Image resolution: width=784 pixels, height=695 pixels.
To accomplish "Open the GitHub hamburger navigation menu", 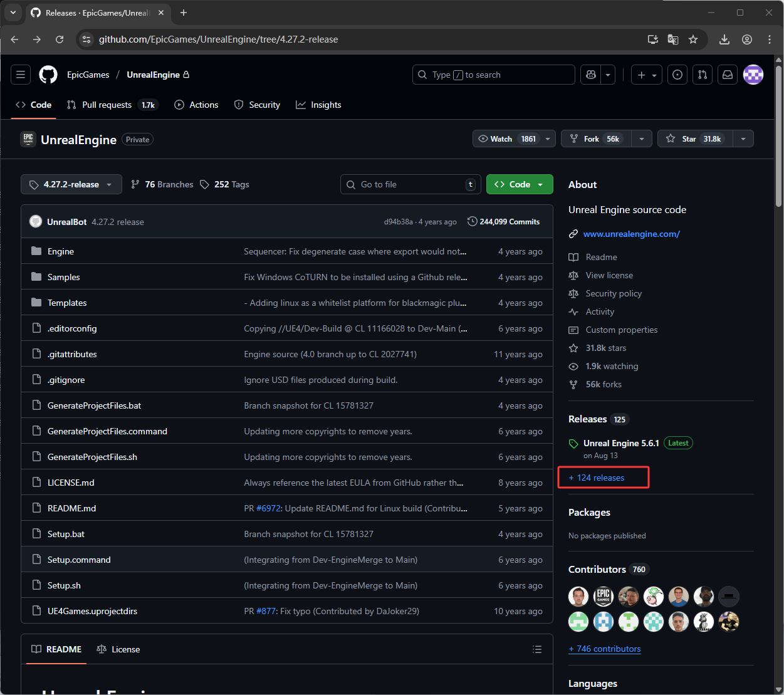I will pyautogui.click(x=21, y=75).
